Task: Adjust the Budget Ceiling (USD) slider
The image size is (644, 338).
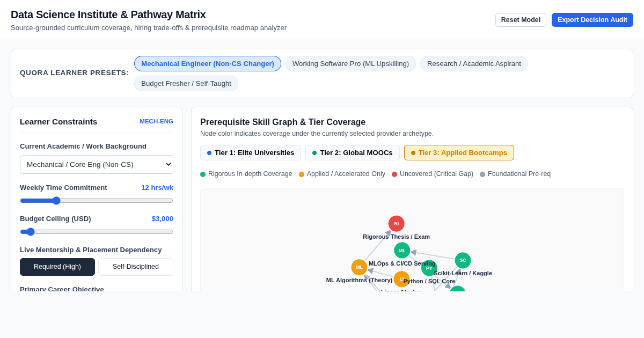Action: [x=97, y=232]
